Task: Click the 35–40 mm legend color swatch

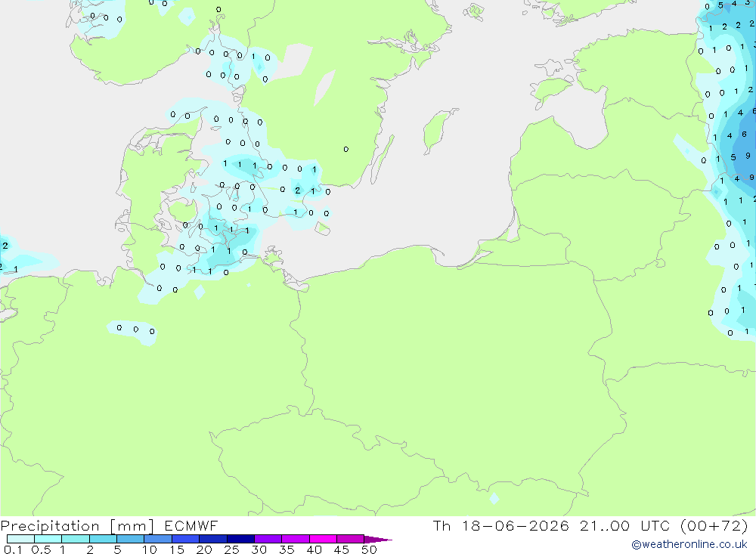Action: pyautogui.click(x=296, y=539)
